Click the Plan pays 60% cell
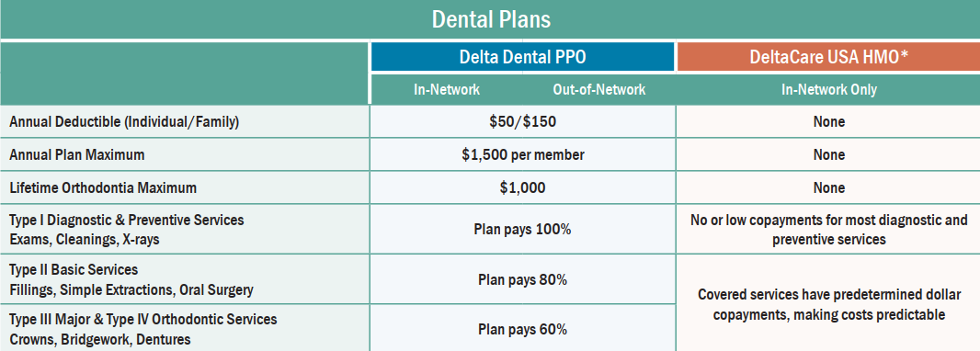Viewport: 980px width, 351px height. tap(522, 329)
